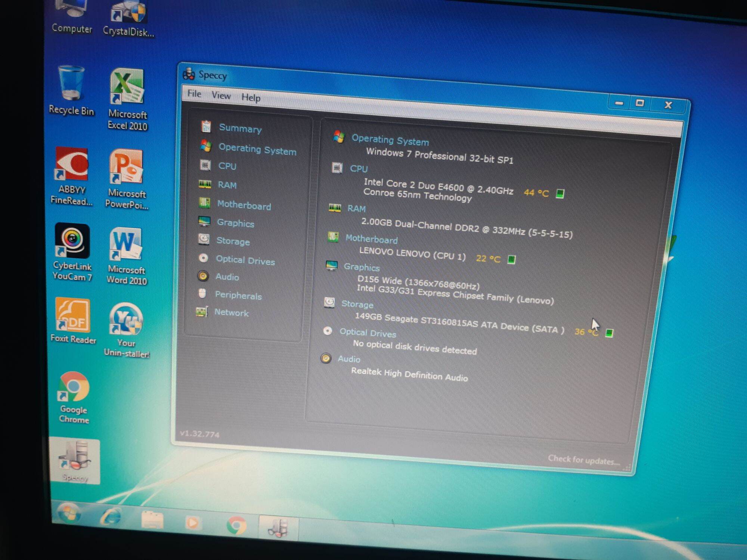Click the Motherboard icon in summary panel
747x560 pixels.
coord(333,237)
